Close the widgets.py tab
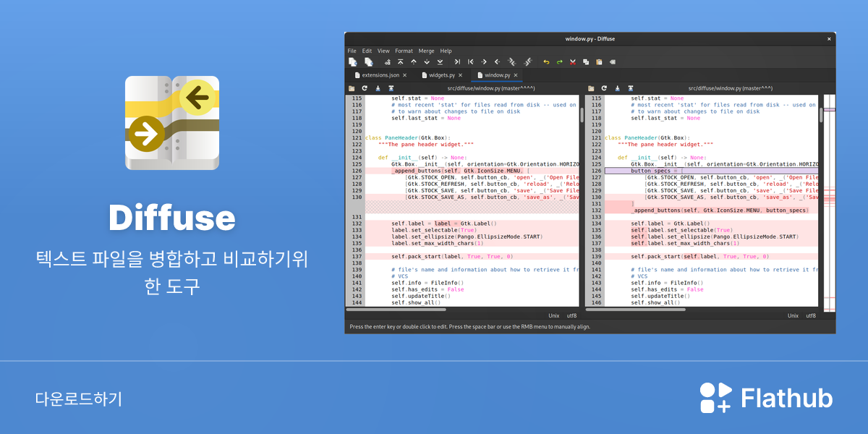 461,75
